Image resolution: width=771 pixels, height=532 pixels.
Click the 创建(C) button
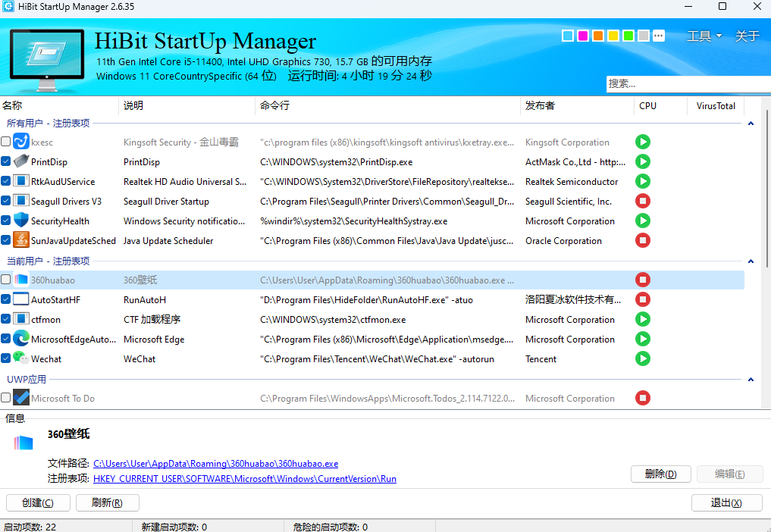[38, 502]
